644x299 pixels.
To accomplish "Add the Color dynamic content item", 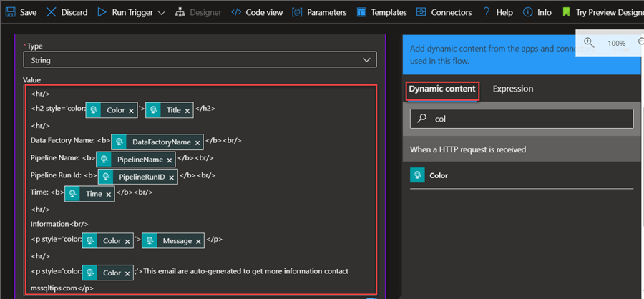I will point(438,175).
